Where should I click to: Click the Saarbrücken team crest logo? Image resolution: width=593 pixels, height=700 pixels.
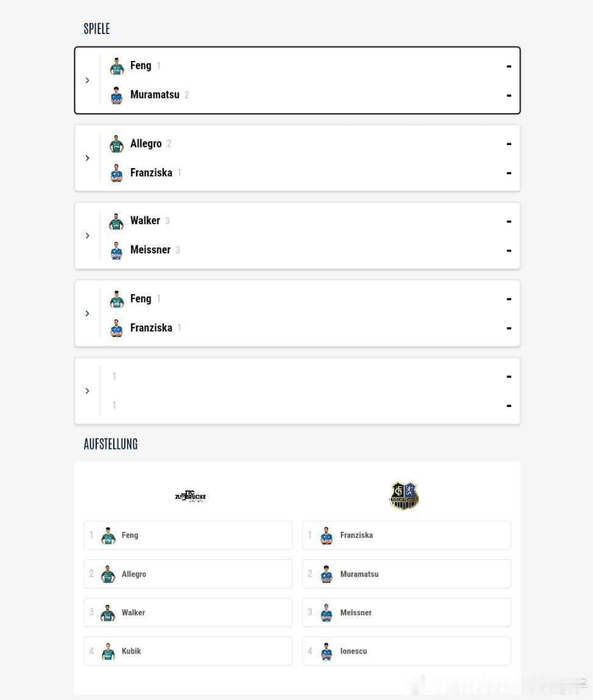click(404, 495)
